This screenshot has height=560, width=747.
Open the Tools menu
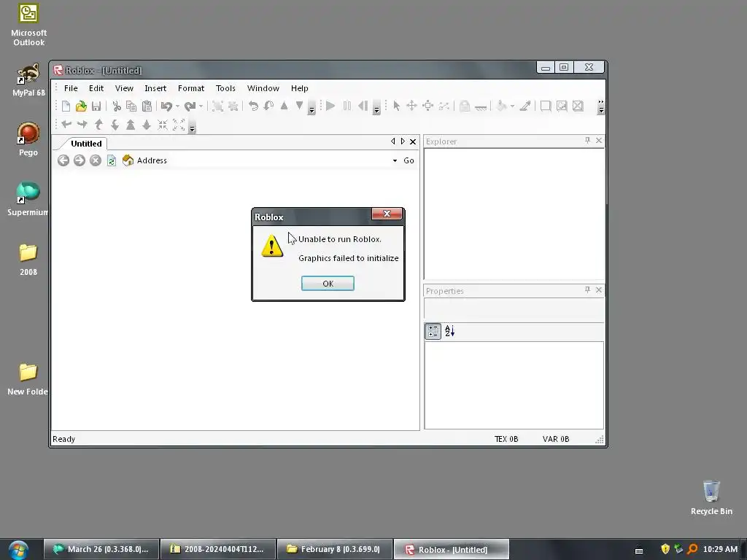225,88
